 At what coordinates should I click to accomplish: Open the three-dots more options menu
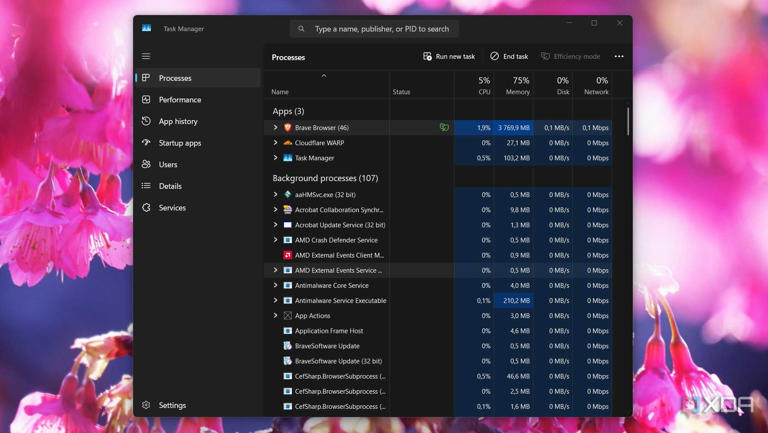coord(619,57)
